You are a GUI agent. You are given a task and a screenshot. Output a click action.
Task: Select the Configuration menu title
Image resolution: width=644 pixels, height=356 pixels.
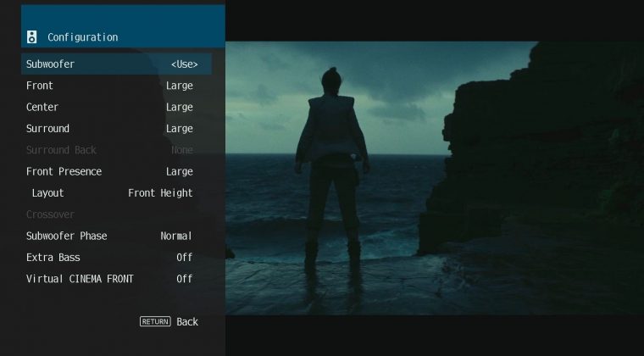pos(82,37)
